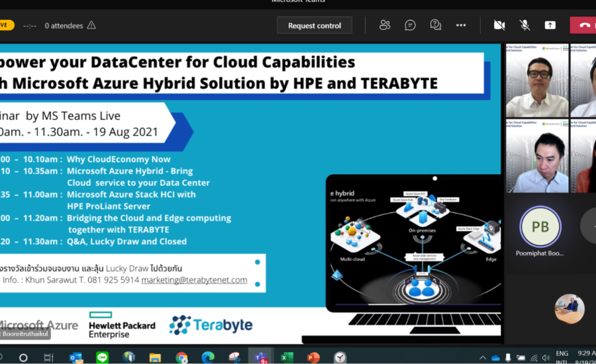Image resolution: width=596 pixels, height=364 pixels.
Task: Click the Poomiphat Boo... name label
Action: click(x=540, y=253)
